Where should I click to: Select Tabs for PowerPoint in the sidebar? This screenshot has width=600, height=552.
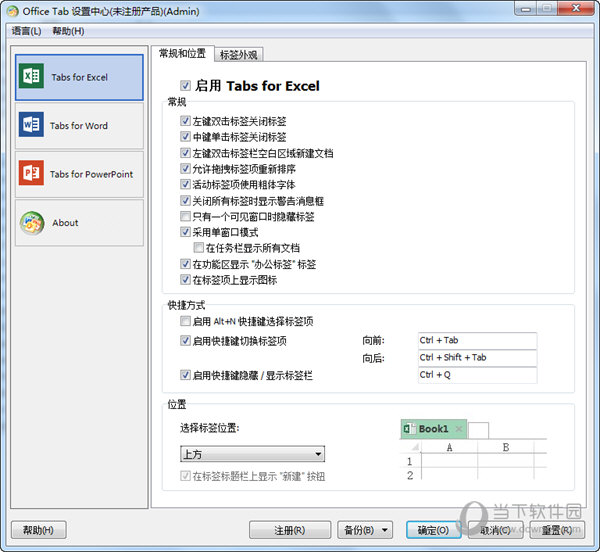tap(79, 174)
